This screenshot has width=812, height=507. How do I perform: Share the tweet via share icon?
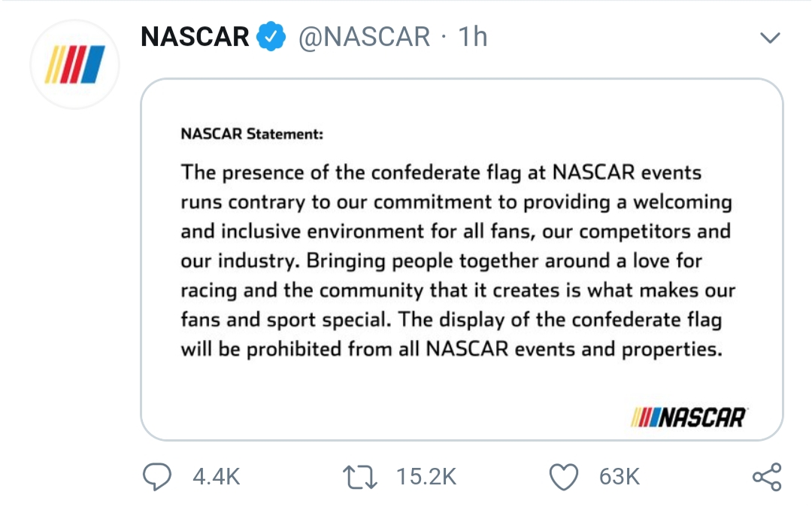[767, 477]
